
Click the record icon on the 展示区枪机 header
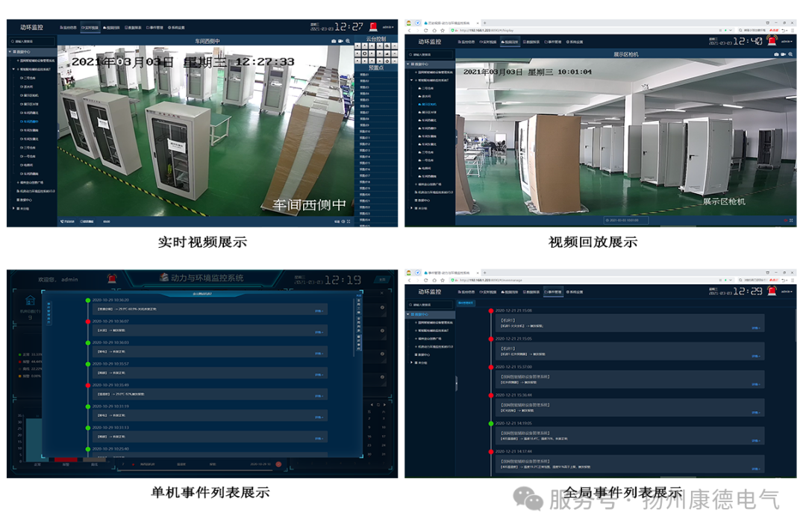pyautogui.click(x=784, y=54)
